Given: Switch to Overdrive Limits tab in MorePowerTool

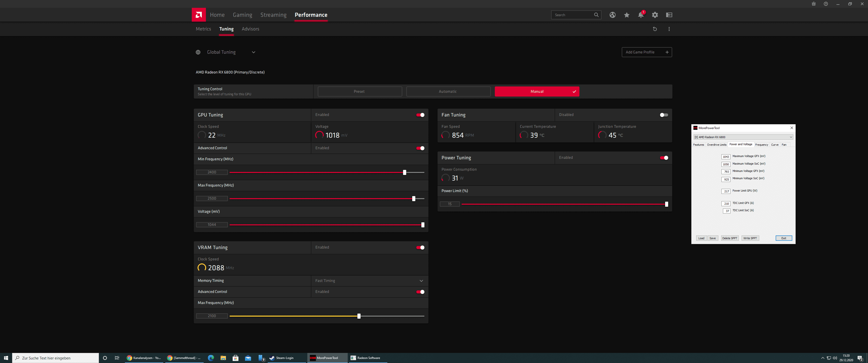Looking at the screenshot, I should tap(716, 145).
